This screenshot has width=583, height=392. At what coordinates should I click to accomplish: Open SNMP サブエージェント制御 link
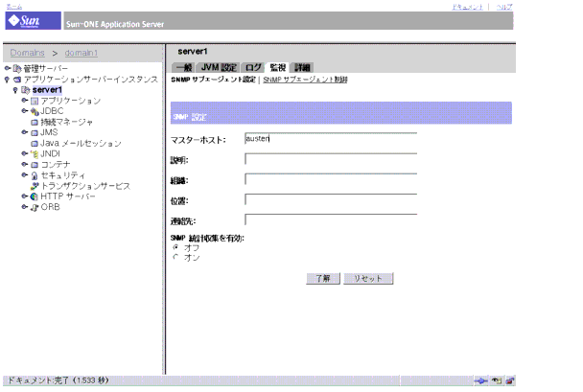(305, 80)
